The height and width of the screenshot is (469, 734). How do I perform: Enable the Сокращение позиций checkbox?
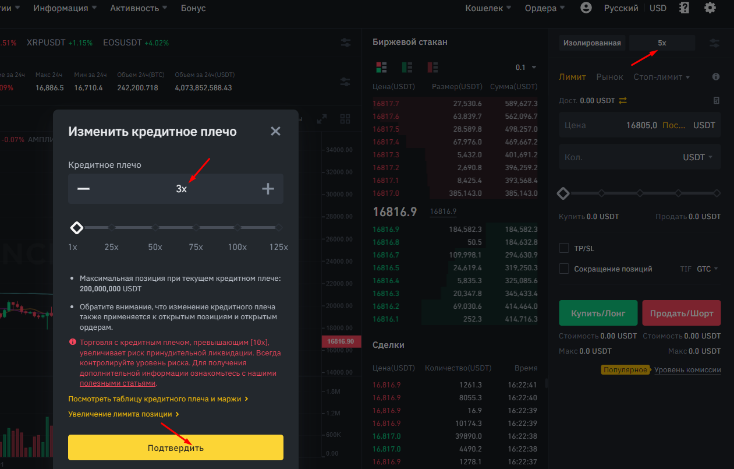pyautogui.click(x=564, y=269)
